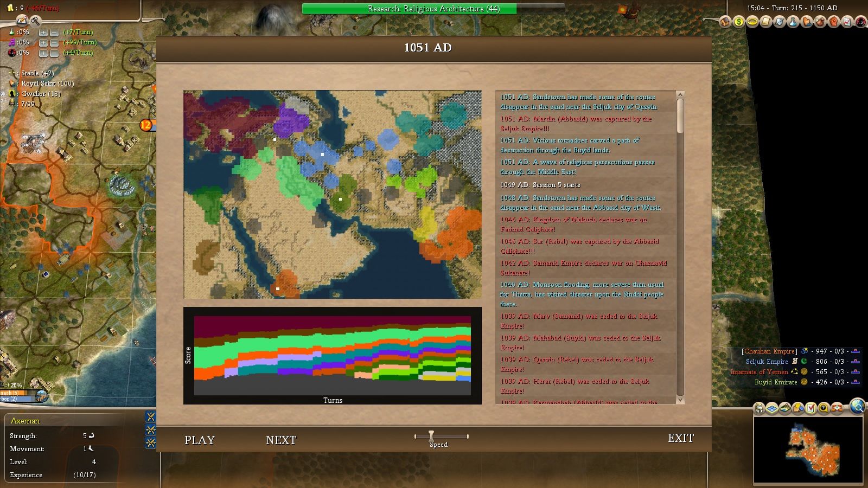Click Chauhan Empire's blue attitude icon
868x488 pixels.
point(856,351)
